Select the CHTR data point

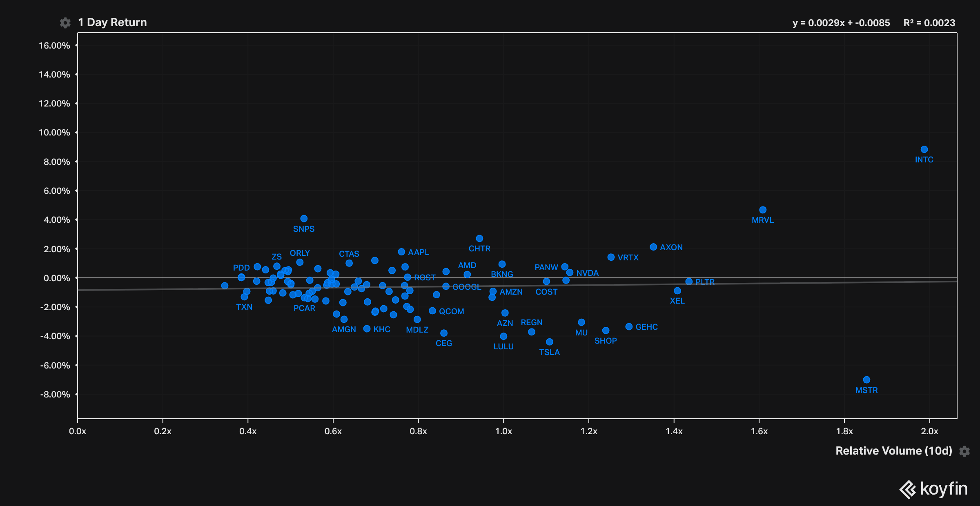coord(479,238)
